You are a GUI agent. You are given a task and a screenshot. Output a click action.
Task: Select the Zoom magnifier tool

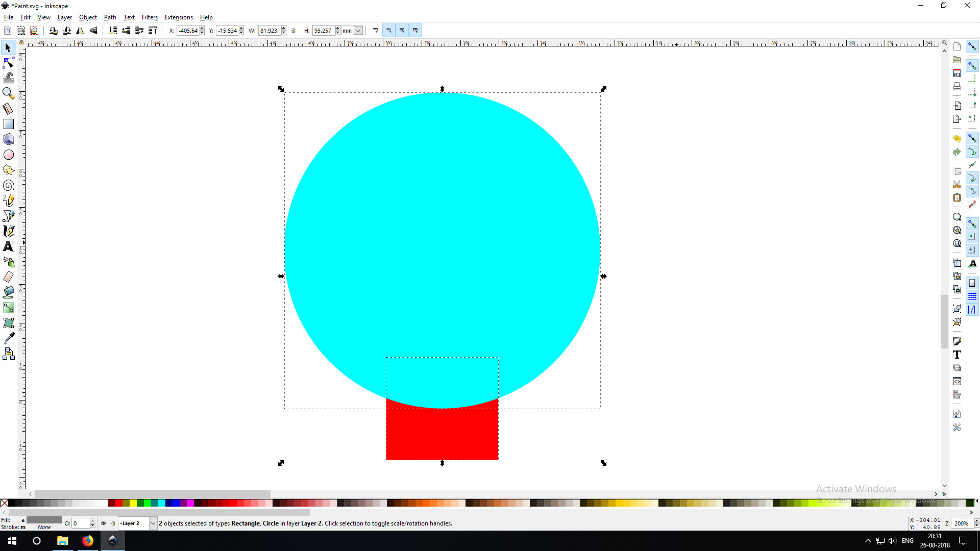point(8,93)
